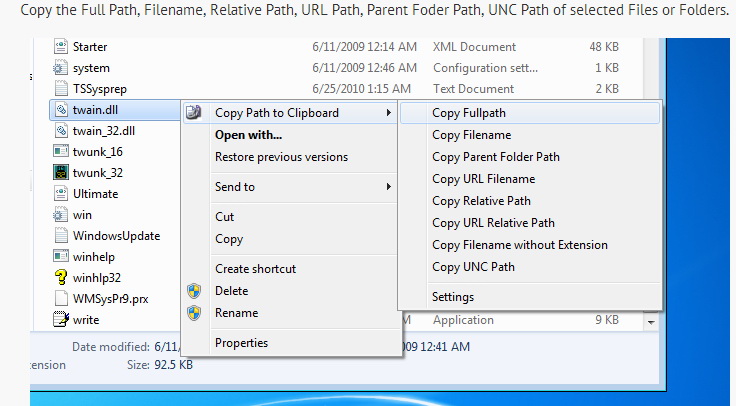Click the Starter XML file icon
This screenshot has height=406, width=736.
(61, 47)
